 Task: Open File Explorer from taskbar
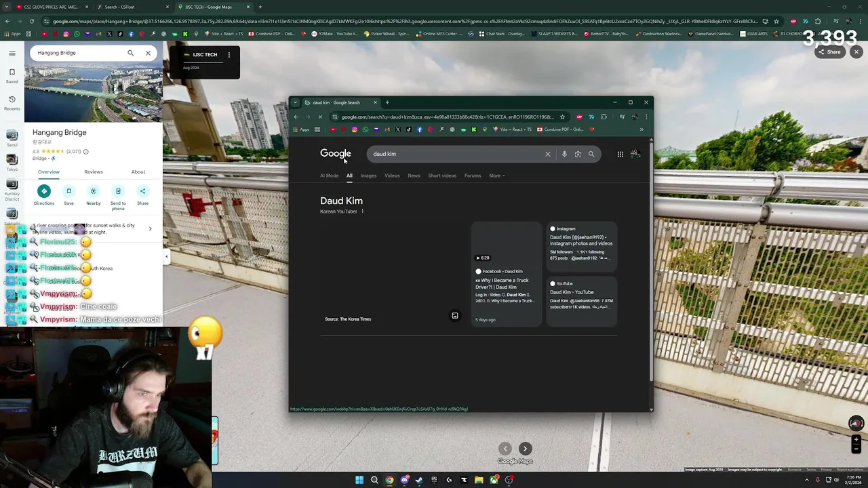(479, 480)
